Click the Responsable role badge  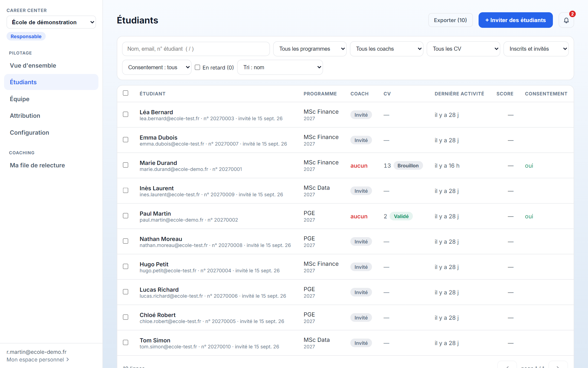pyautogui.click(x=26, y=37)
